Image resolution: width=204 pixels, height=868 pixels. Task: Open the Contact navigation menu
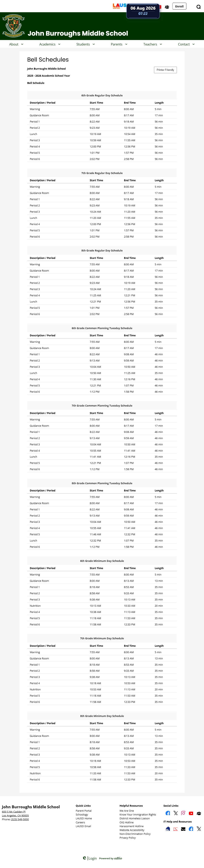click(186, 44)
